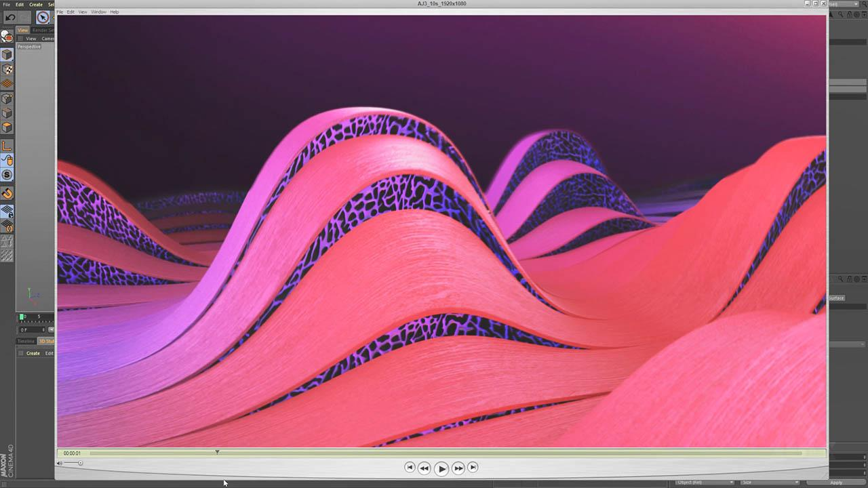The width and height of the screenshot is (868, 488).
Task: Toggle the Snap S icon
Action: point(7,175)
